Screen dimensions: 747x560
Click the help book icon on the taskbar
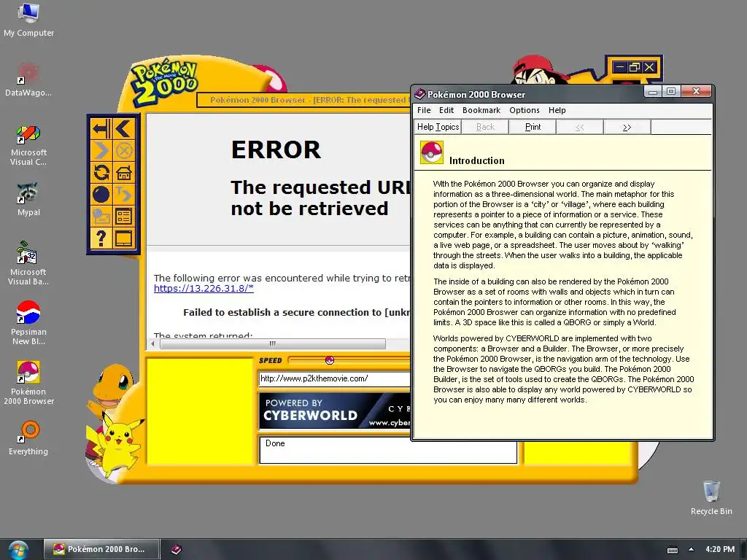pos(177,550)
